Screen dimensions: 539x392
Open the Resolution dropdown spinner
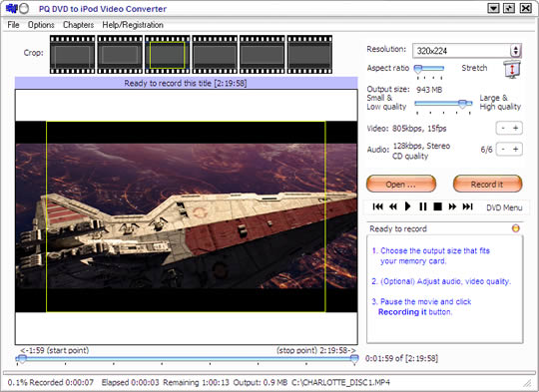516,51
